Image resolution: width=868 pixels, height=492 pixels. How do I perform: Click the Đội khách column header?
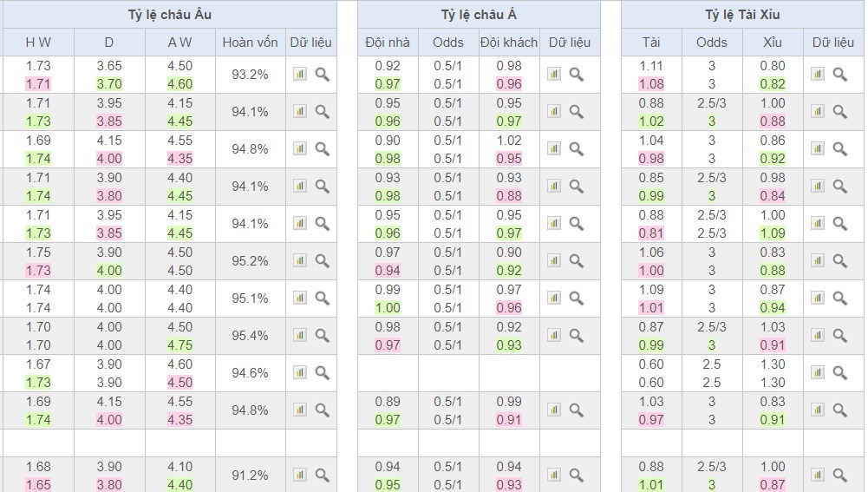click(509, 42)
